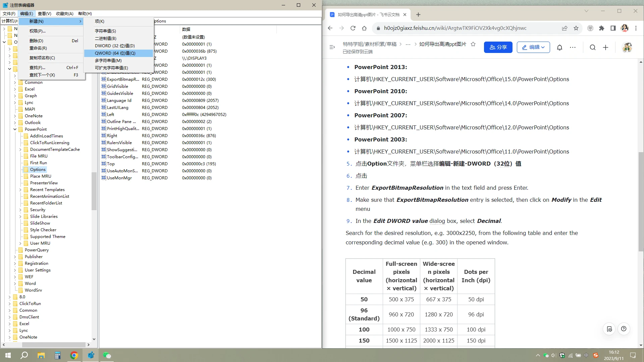Click the 特特学姐/素材积累/草稿 breadcrumb
Screen dimensions: 644x362
click(369, 44)
